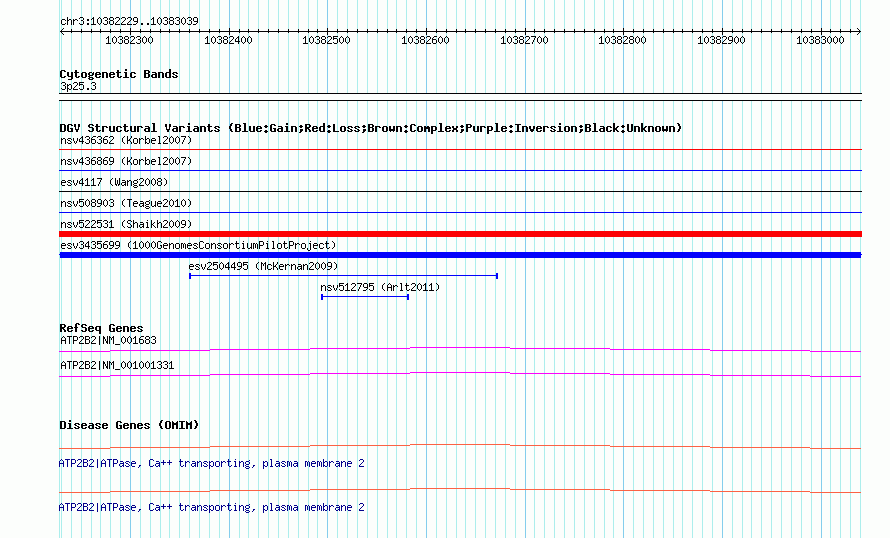Open variant nsv436362 (Korbel2007)

126,140
